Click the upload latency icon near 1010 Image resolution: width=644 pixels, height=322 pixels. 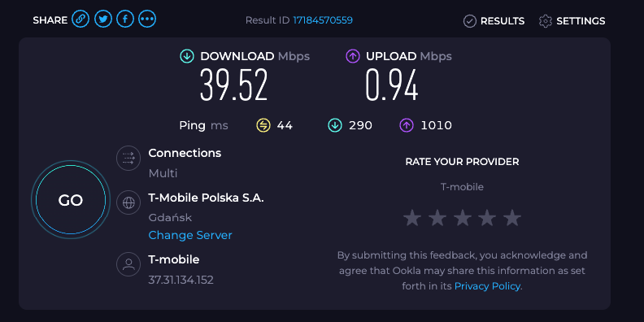(407, 125)
